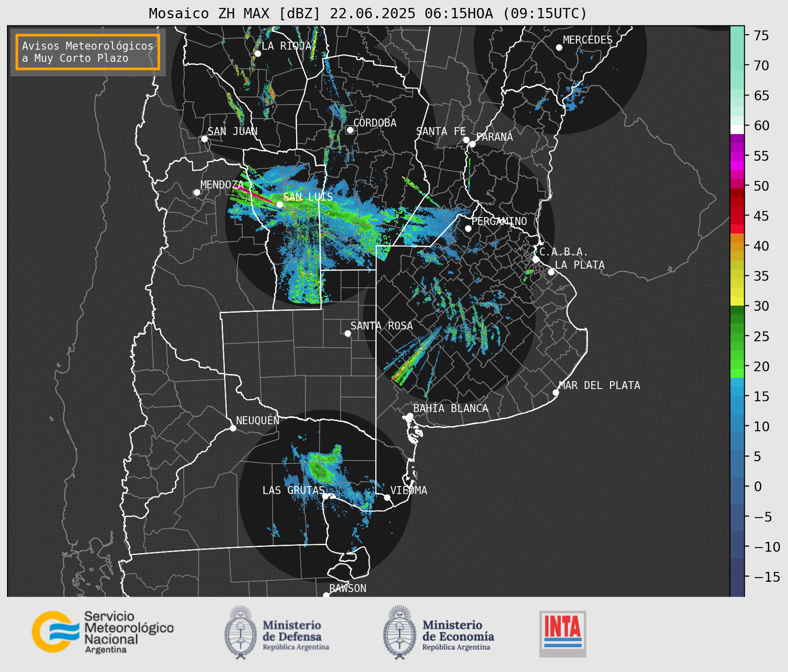The image size is (788, 672).
Task: Select the Córdoba city marker
Action: tap(350, 130)
